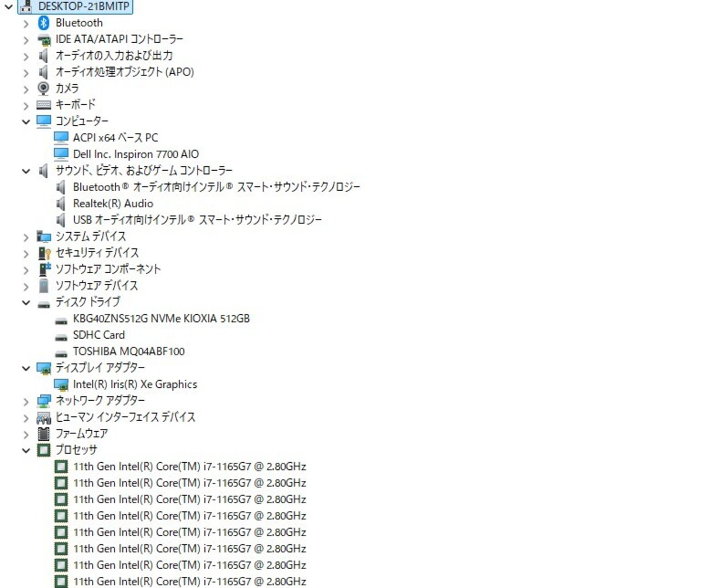Click the adapter icon beside Intel(R) Iris(R) Xe Graphics
709x588 pixels.
61,385
